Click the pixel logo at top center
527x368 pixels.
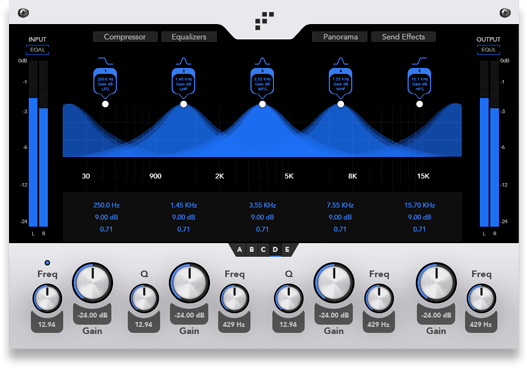pyautogui.click(x=264, y=21)
